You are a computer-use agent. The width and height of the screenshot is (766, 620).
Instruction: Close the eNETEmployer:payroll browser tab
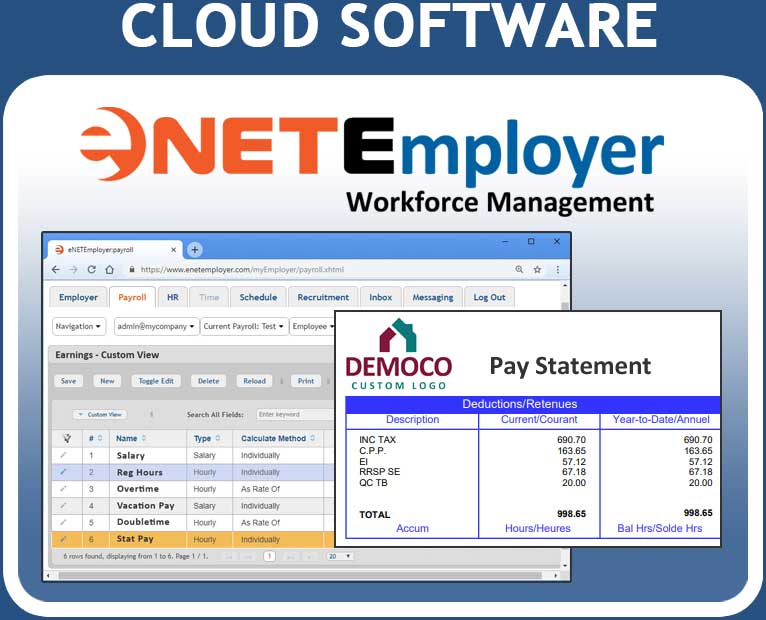(x=173, y=250)
